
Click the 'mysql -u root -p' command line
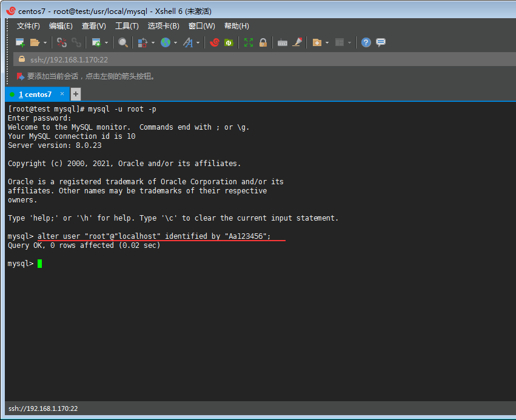pyautogui.click(x=122, y=109)
